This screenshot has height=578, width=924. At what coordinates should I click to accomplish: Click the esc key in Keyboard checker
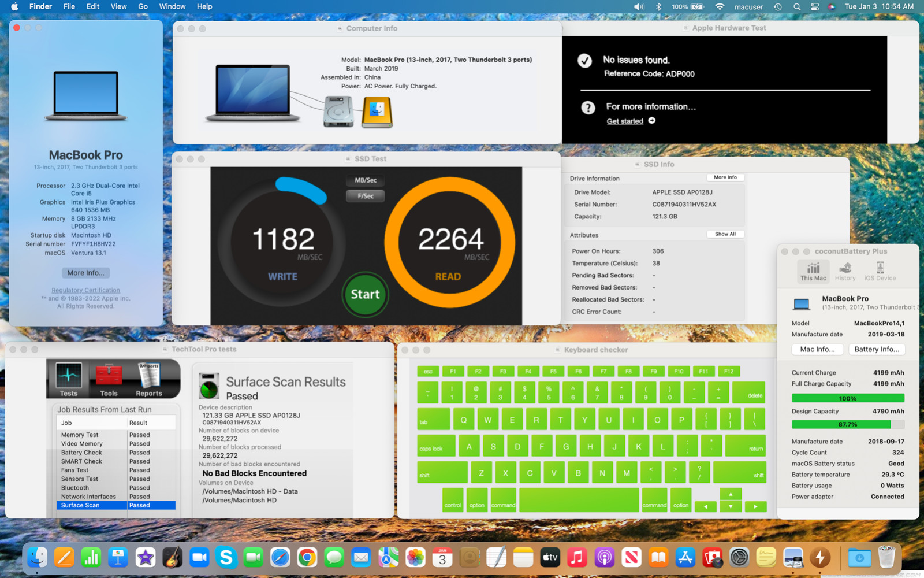tap(428, 372)
